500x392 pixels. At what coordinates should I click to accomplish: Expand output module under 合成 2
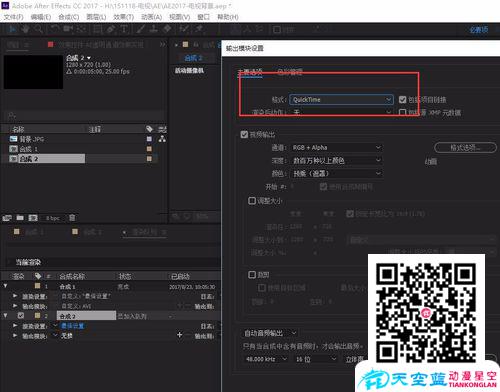(15, 335)
